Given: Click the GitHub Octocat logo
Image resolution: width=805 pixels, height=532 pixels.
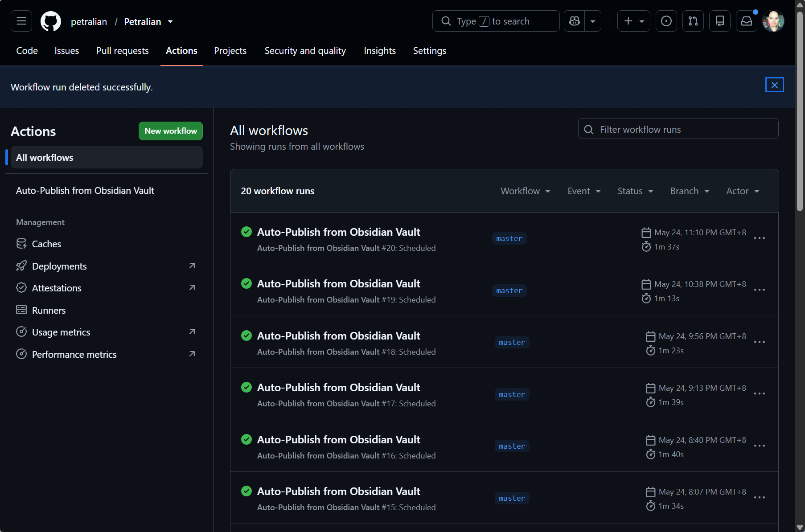Looking at the screenshot, I should [51, 21].
